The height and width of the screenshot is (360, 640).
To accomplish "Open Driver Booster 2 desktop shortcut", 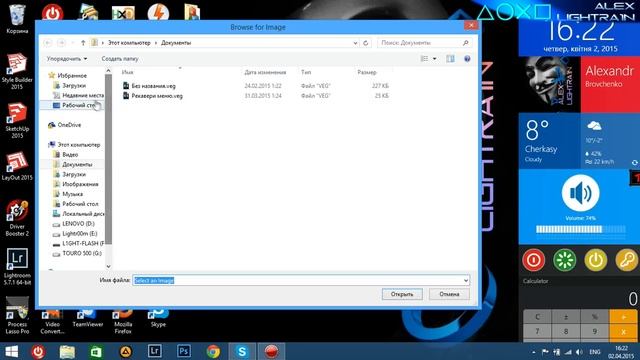I will pyautogui.click(x=17, y=218).
